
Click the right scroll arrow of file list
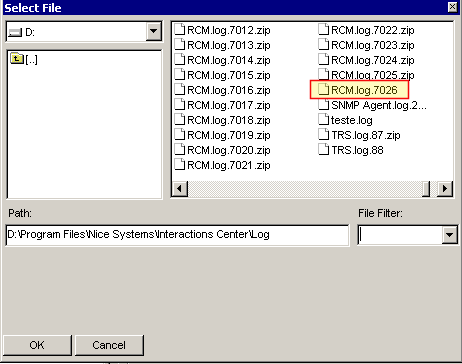coord(445,189)
